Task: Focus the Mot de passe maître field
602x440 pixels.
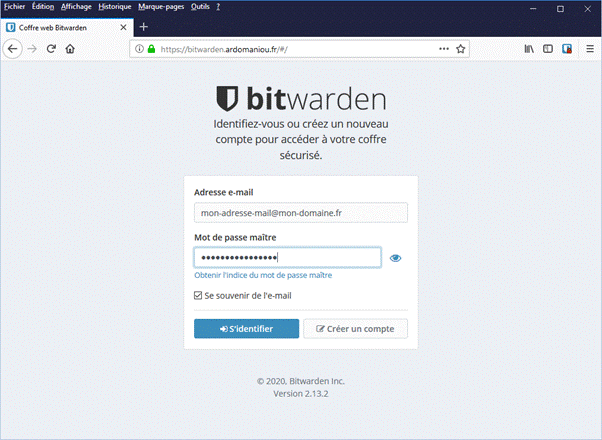Action: pos(288,257)
